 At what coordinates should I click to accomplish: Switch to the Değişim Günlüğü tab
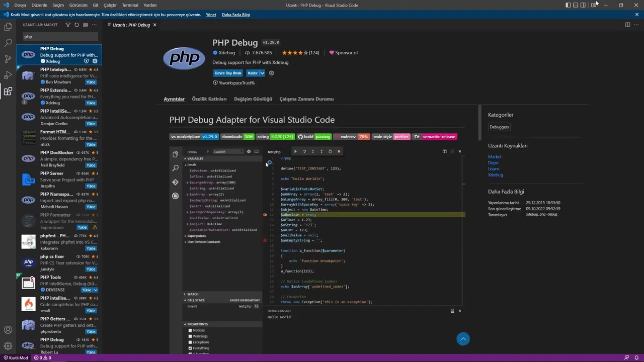tap(253, 99)
